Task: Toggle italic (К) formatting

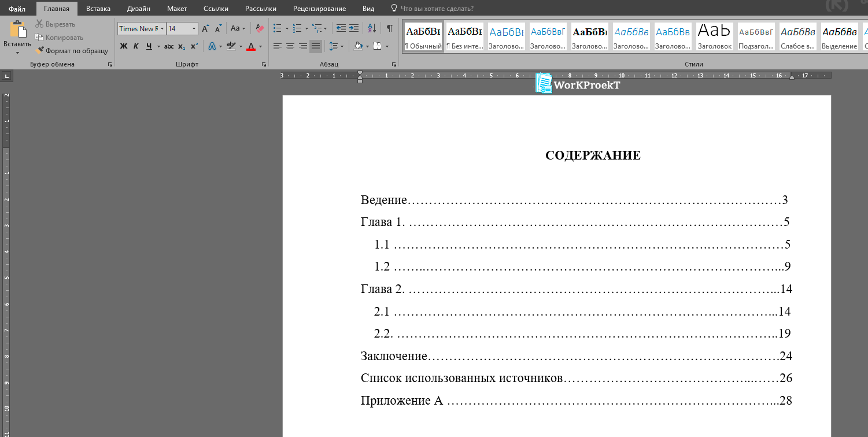Action: [x=136, y=46]
